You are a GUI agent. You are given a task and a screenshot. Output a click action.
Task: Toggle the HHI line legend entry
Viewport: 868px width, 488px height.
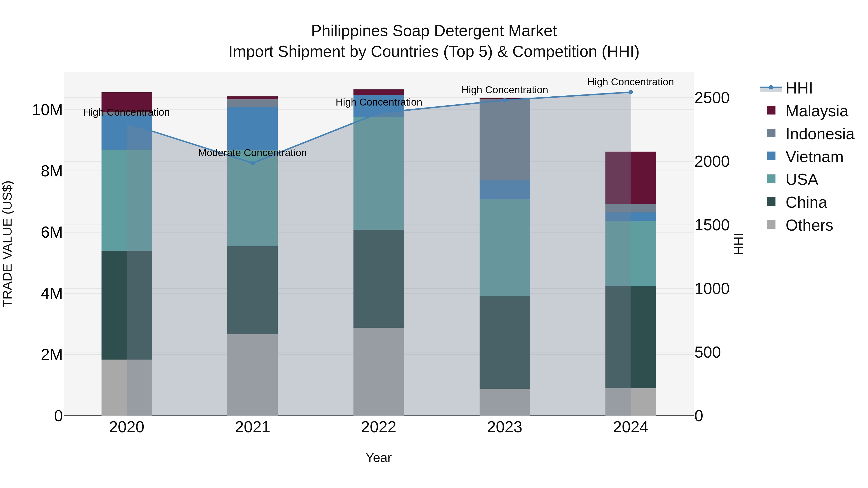787,88
